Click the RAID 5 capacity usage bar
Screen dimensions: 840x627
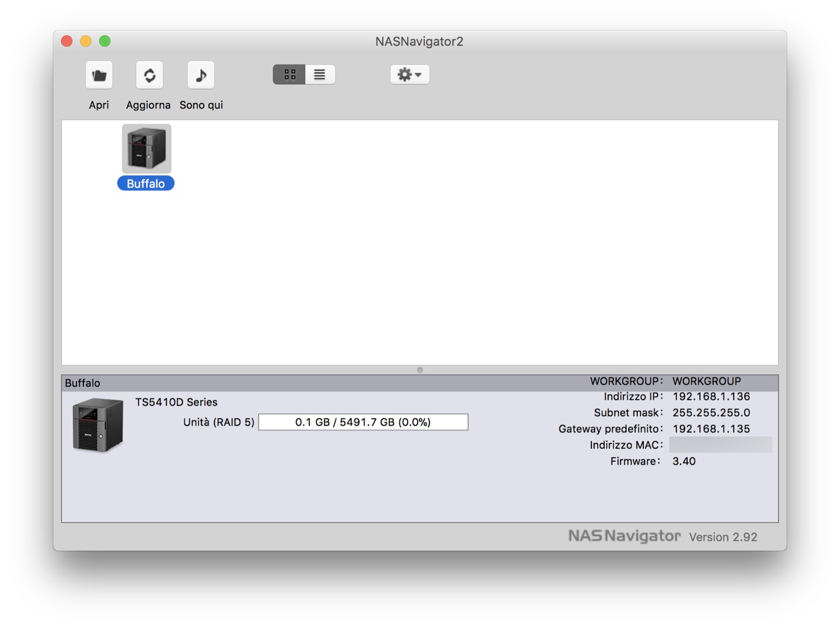363,422
